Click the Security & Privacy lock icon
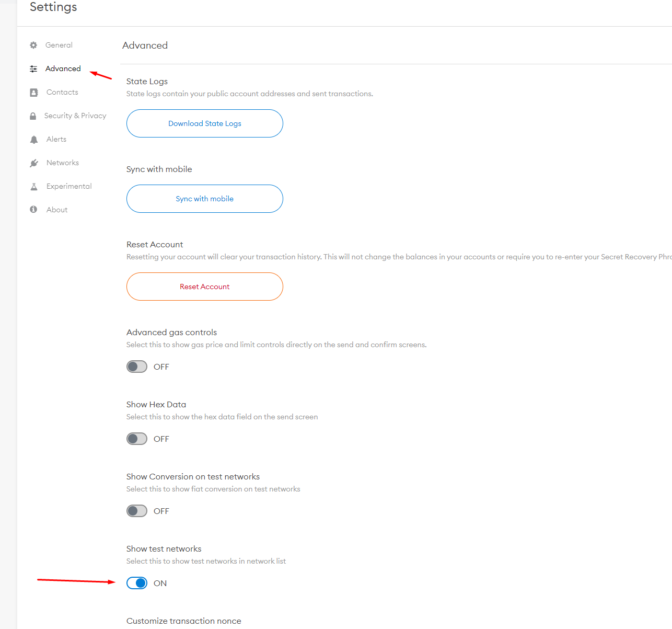672x629 pixels. click(x=33, y=116)
